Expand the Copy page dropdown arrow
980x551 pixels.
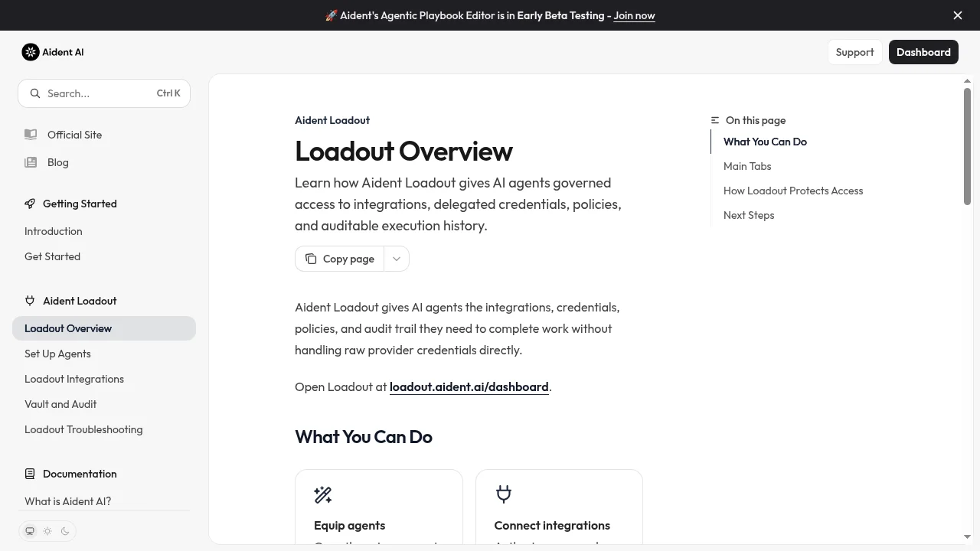coord(397,259)
